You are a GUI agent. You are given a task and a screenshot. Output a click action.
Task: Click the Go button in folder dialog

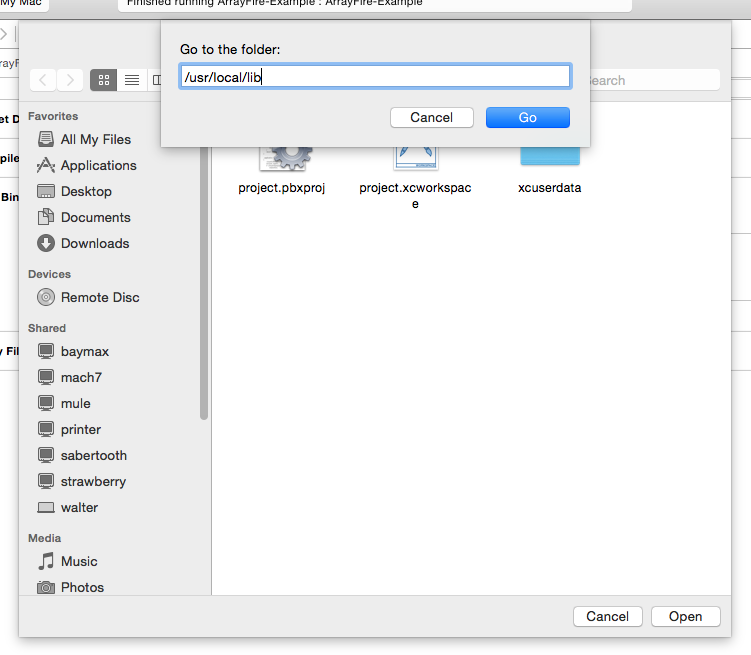click(527, 117)
